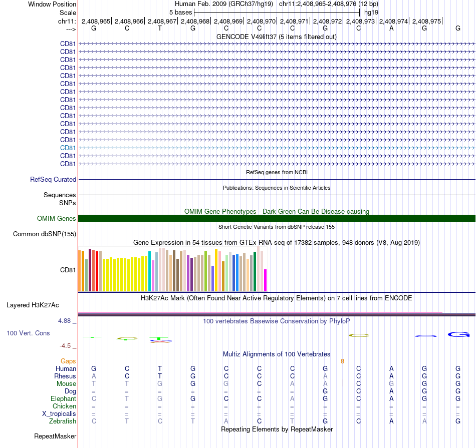
Task: Select the Dog alignment row label
Action: coord(70,391)
